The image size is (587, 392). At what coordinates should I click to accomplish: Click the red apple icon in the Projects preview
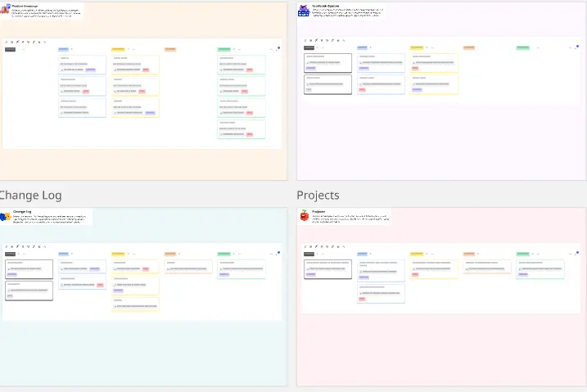pyautogui.click(x=305, y=216)
